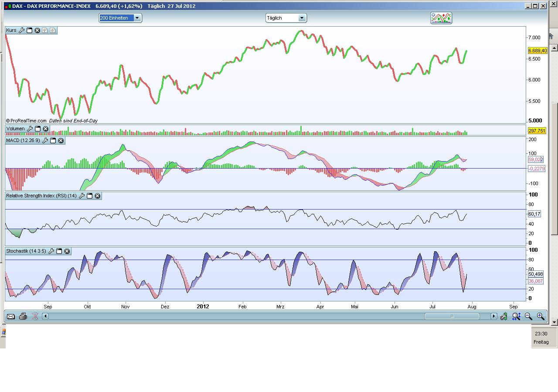
Task: Click the window title bar text
Action: pos(104,6)
